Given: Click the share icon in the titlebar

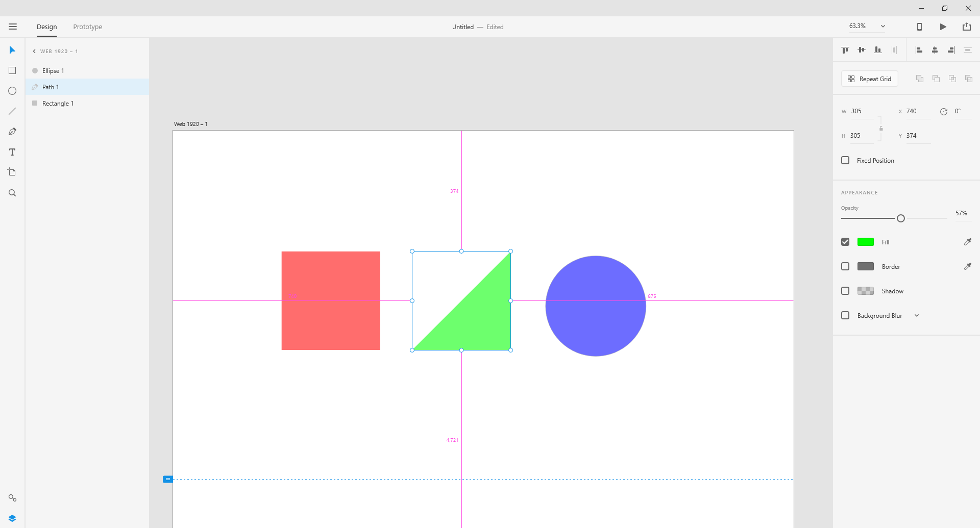Looking at the screenshot, I should 967,27.
